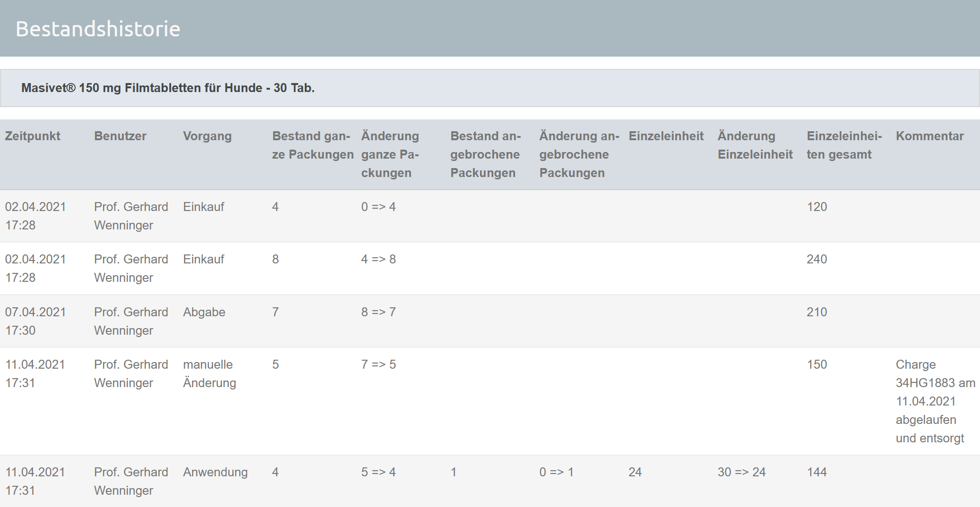Image resolution: width=980 pixels, height=507 pixels.
Task: Select the stock value 7 in Abgabe row
Action: 275,312
